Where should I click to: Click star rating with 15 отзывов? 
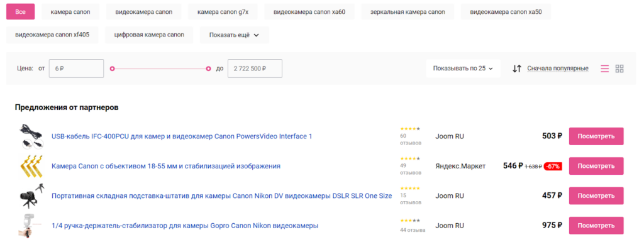[410, 189]
